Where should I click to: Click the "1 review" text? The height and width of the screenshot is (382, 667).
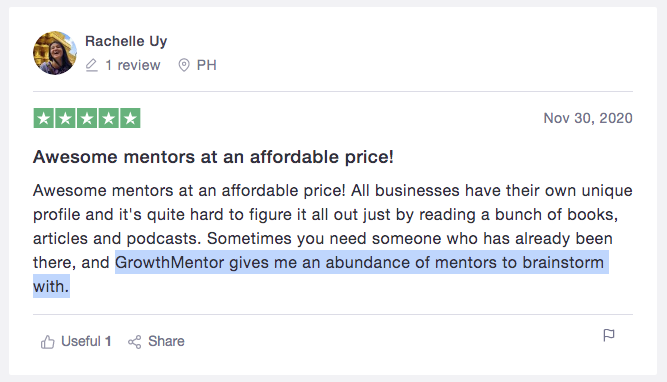click(133, 65)
